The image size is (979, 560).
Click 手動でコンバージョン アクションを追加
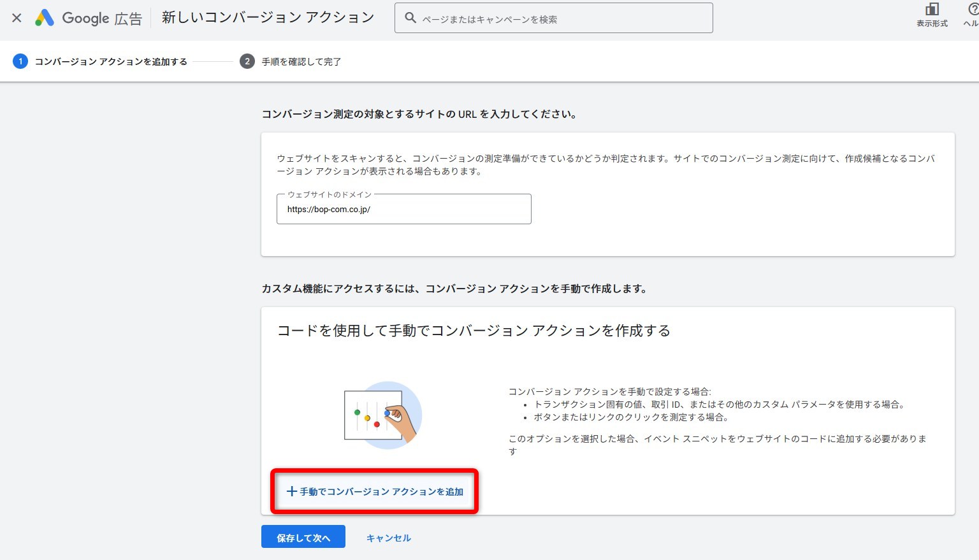375,491
